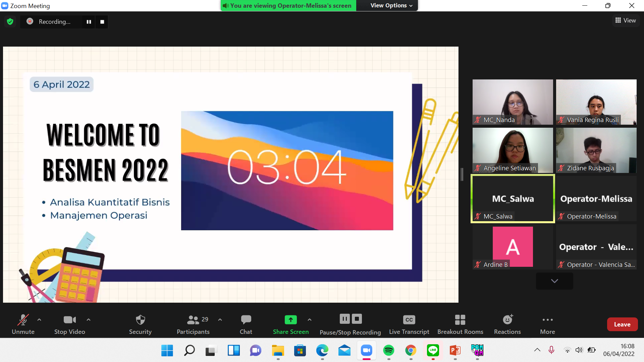Screen dimensions: 644x362
Task: Show more participants with down chevron
Action: point(554,281)
